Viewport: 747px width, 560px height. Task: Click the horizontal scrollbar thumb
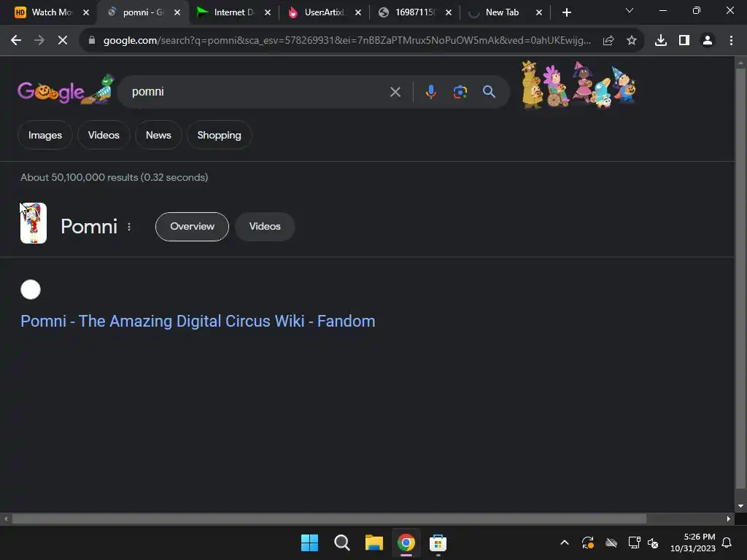pos(329,519)
